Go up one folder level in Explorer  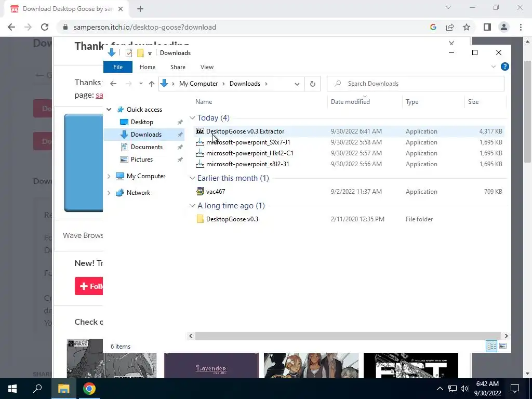[151, 84]
